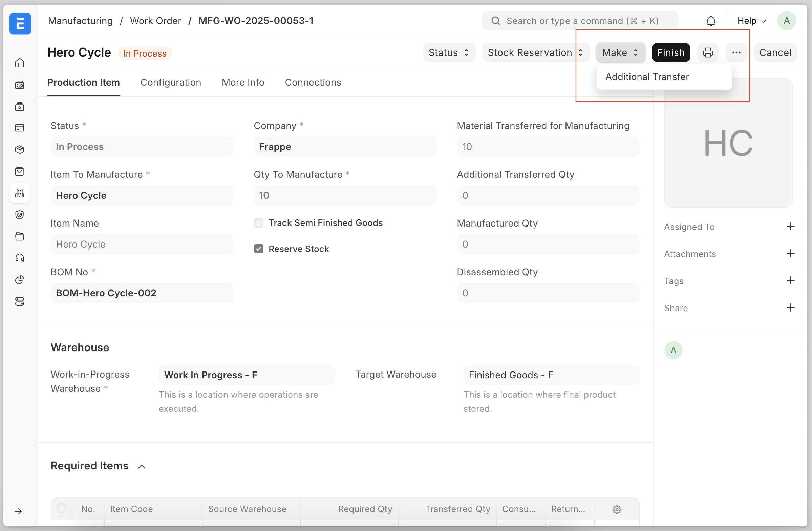The image size is (812, 531).
Task: Collapse the Required Items section
Action: click(142, 466)
